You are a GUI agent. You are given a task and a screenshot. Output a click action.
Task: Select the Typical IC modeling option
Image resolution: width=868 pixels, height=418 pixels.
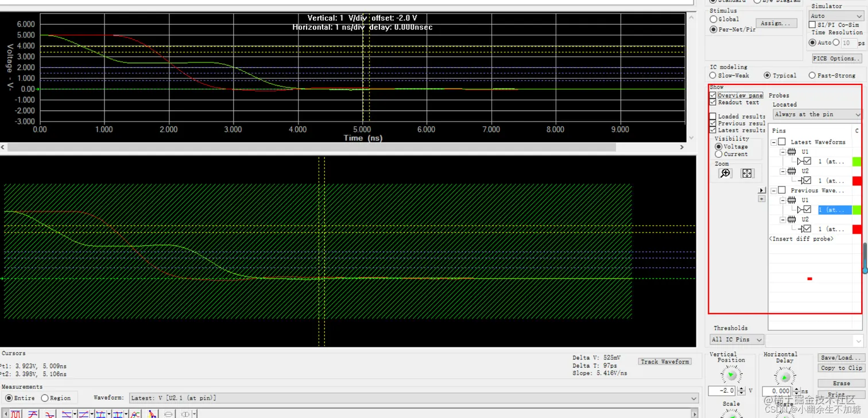[x=767, y=75]
